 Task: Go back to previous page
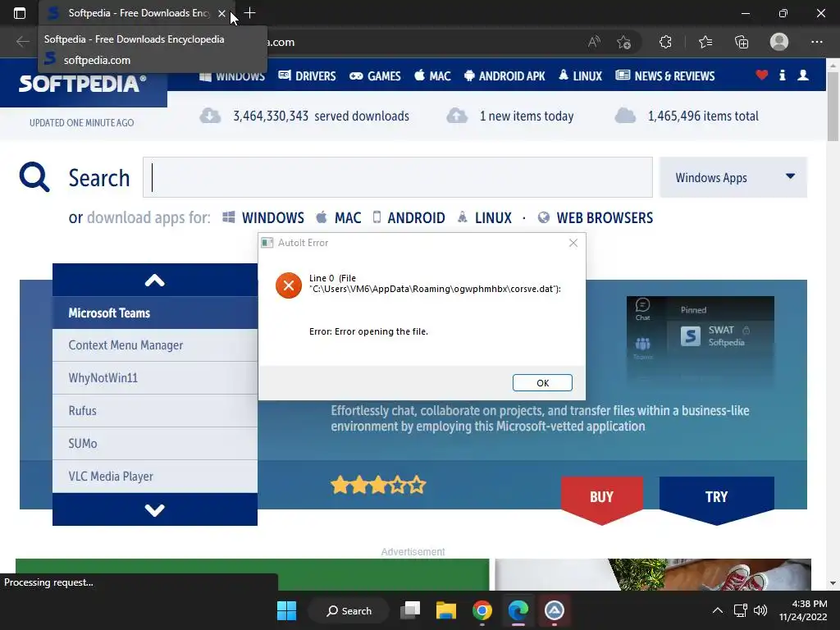click(22, 42)
